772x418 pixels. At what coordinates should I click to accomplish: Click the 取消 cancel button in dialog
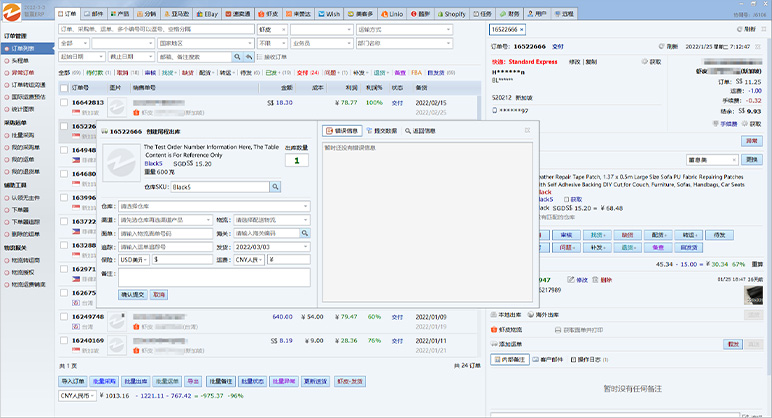click(159, 295)
